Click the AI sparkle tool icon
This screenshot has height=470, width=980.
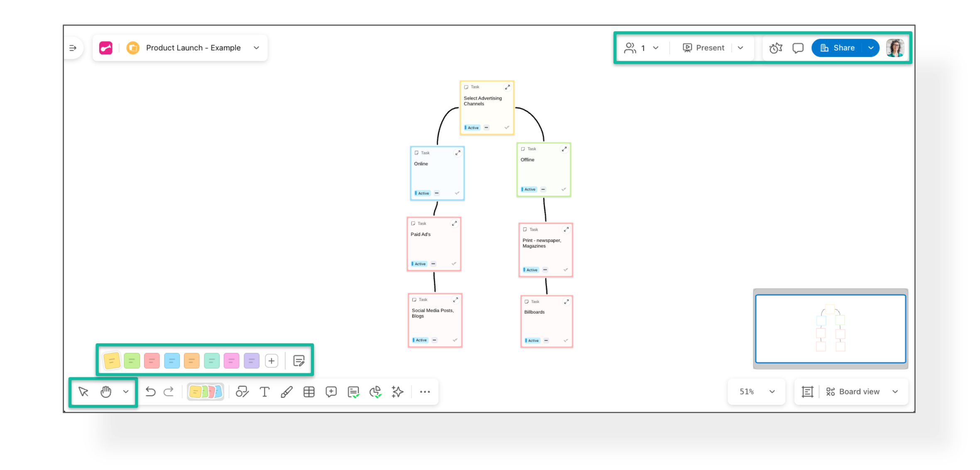point(397,392)
